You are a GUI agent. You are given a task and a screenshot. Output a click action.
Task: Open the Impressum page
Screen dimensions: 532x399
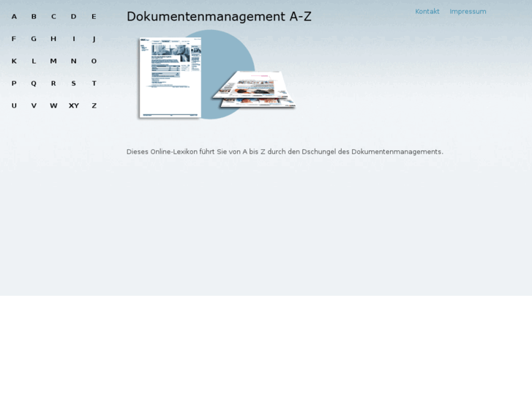pos(468,12)
